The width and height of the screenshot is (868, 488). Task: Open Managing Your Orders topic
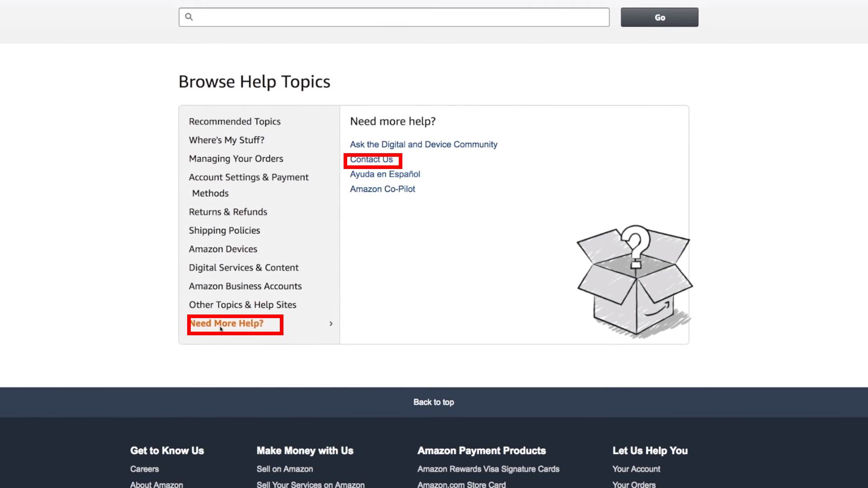[x=236, y=159]
